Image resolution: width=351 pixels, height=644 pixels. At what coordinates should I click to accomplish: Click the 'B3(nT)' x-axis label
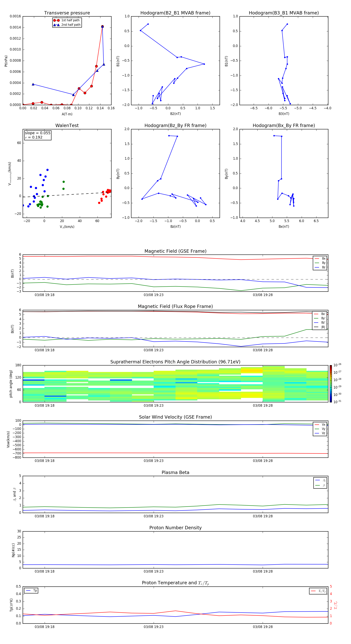click(x=284, y=114)
